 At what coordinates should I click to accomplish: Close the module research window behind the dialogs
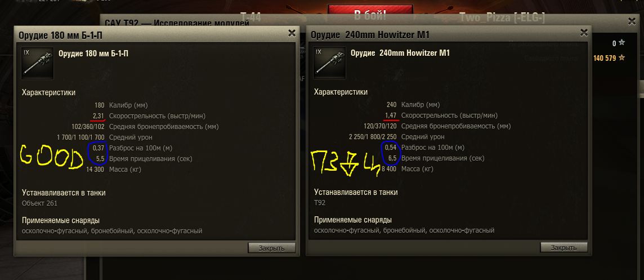coord(632,21)
